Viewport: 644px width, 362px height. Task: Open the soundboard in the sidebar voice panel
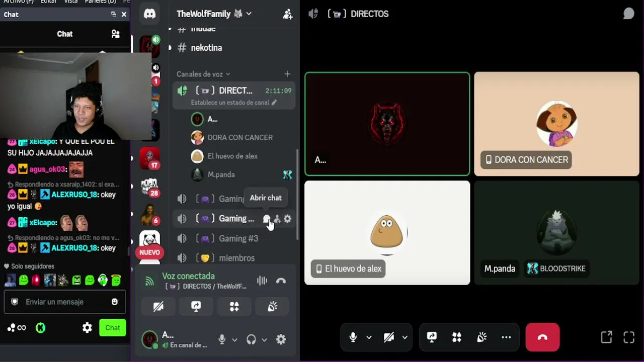[273, 306]
